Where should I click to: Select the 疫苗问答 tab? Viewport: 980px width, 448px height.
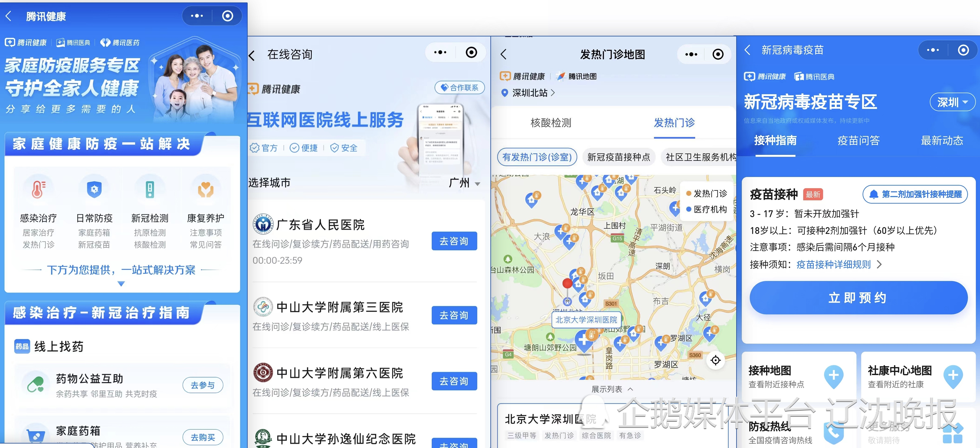[858, 140]
